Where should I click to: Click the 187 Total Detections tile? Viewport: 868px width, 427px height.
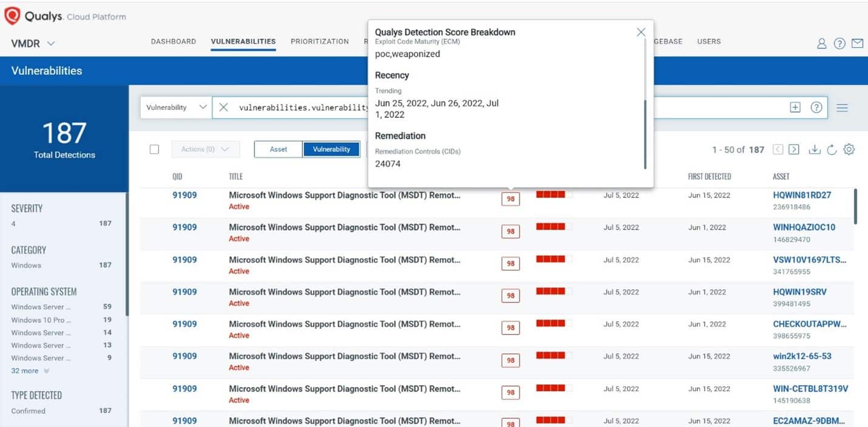pyautogui.click(x=64, y=139)
